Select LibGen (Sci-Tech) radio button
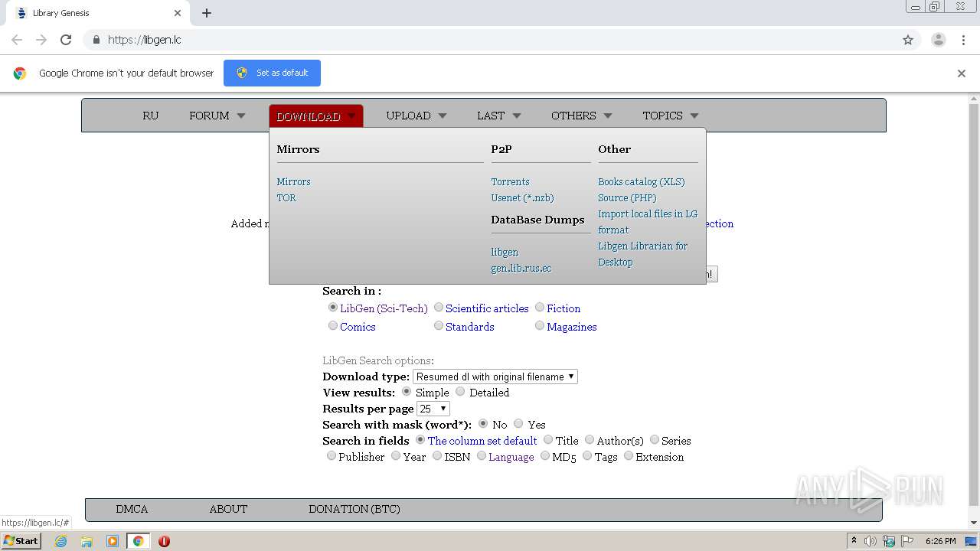Screen dimensions: 980x551 coord(332,307)
